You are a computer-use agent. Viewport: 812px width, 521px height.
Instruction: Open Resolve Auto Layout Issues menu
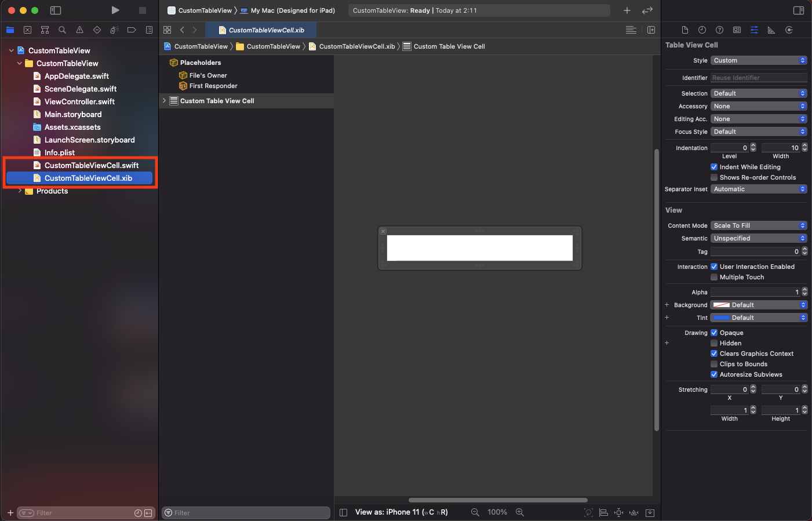[634, 512]
